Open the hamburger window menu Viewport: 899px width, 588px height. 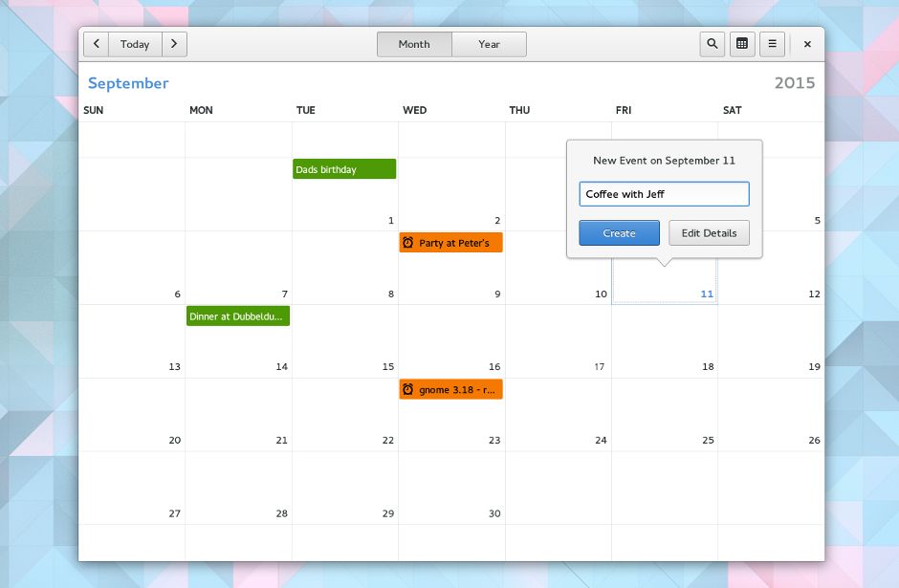click(x=773, y=44)
